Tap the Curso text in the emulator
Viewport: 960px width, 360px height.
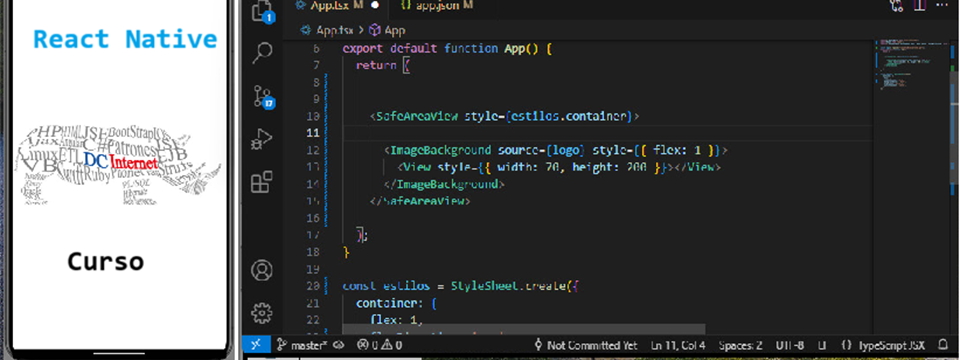105,262
